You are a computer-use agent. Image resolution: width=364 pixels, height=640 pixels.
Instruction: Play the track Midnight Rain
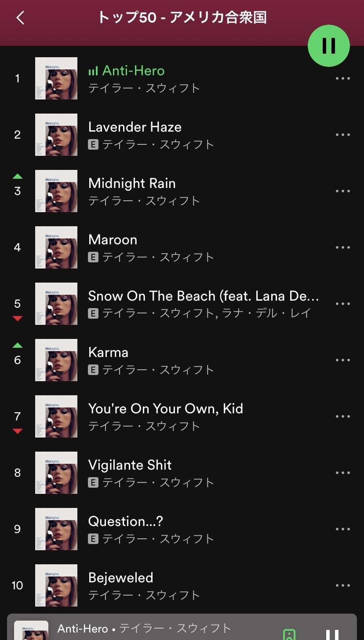(x=132, y=184)
